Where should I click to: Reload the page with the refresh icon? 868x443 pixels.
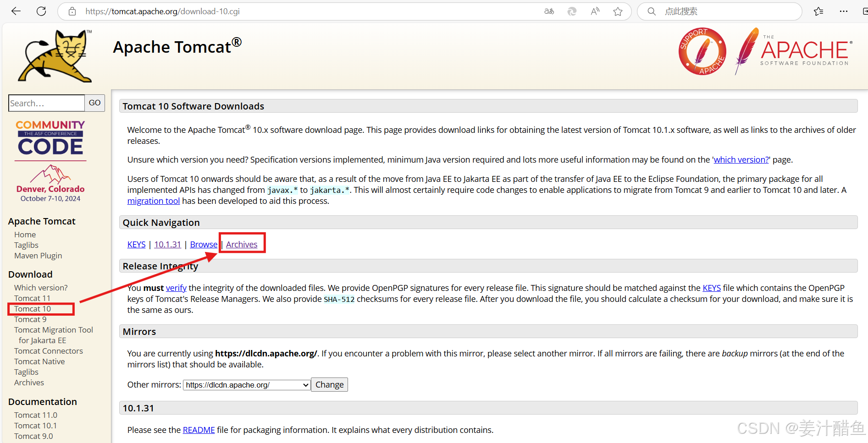tap(41, 11)
